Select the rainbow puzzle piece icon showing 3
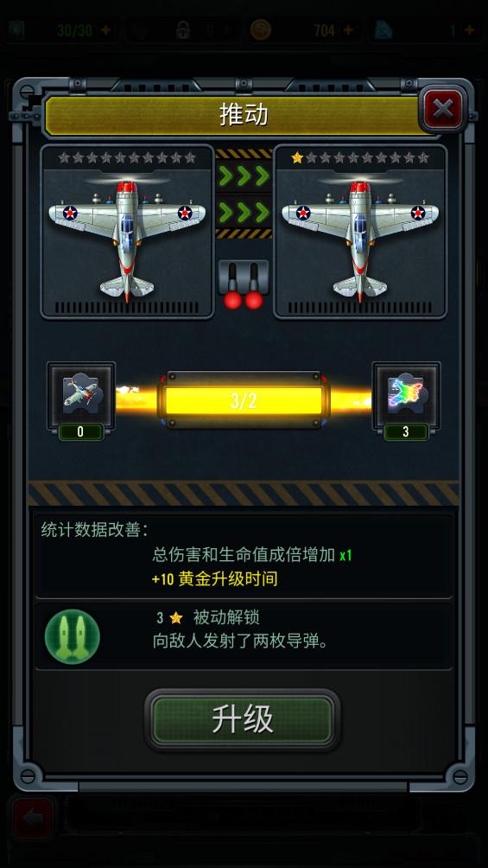488x868 pixels. [406, 395]
